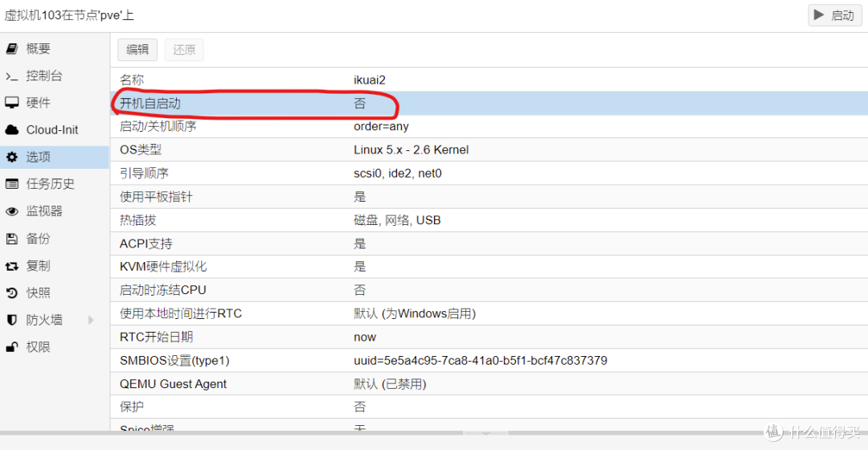868x450 pixels.
Task: Select the 开机自启动 row
Action: pyautogui.click(x=489, y=103)
